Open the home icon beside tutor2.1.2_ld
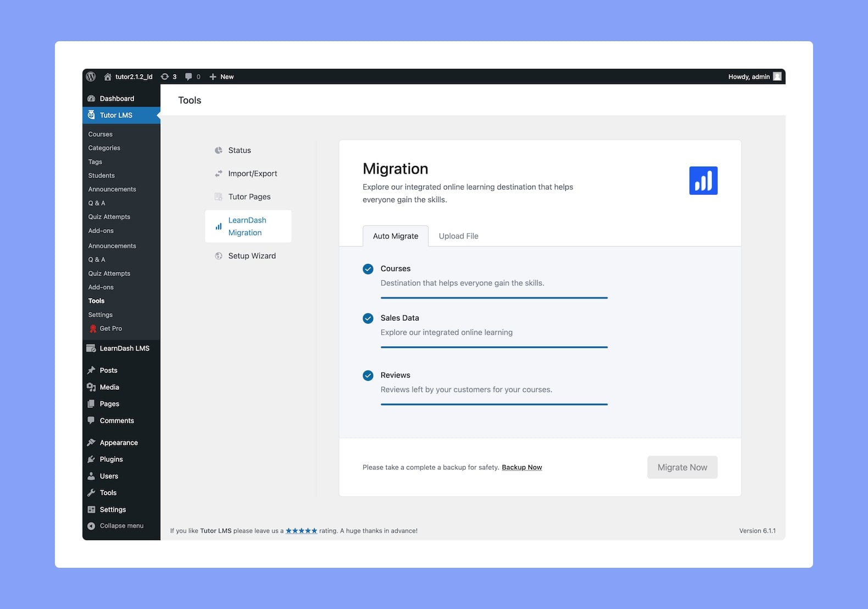The width and height of the screenshot is (868, 609). pyautogui.click(x=108, y=77)
